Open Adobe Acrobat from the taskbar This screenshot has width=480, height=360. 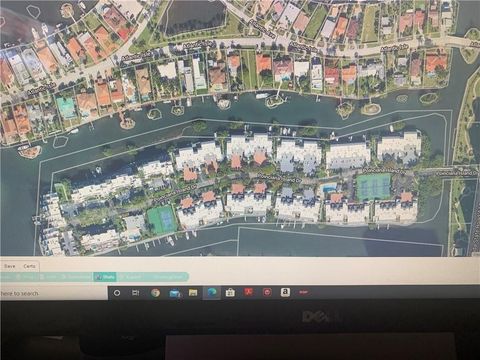pyautogui.click(x=249, y=292)
